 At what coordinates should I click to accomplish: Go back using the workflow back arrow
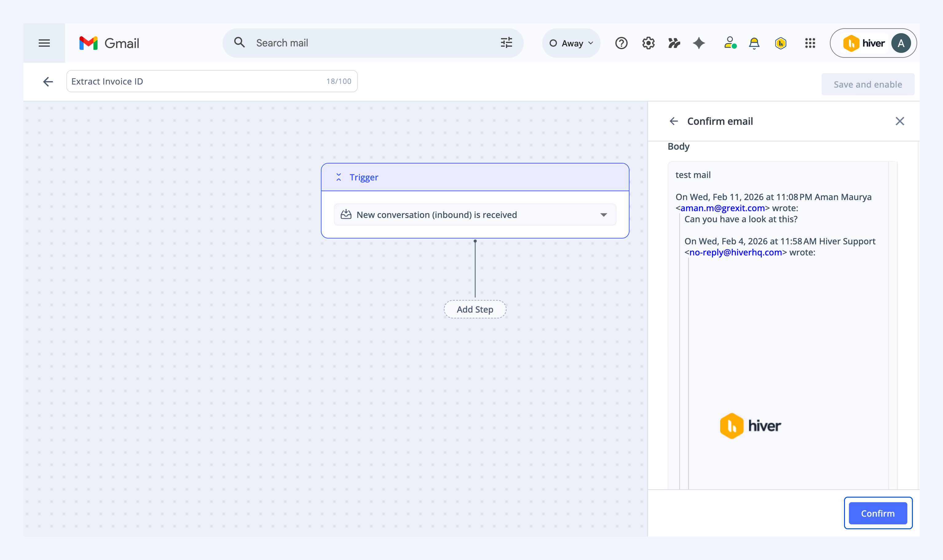[48, 81]
